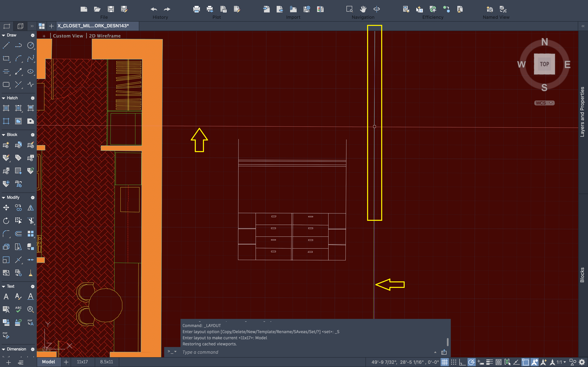Click the 2D Wireframe visual style label
The width and height of the screenshot is (588, 367).
[x=105, y=36]
